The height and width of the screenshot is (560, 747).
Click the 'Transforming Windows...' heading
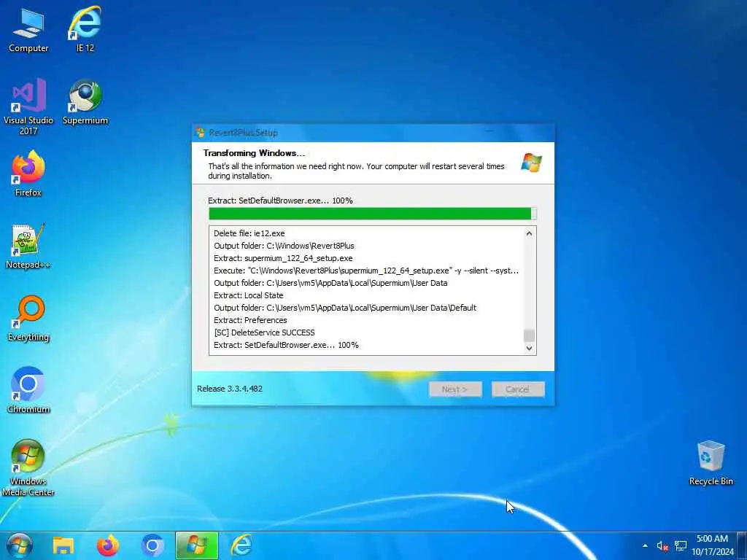pyautogui.click(x=254, y=153)
